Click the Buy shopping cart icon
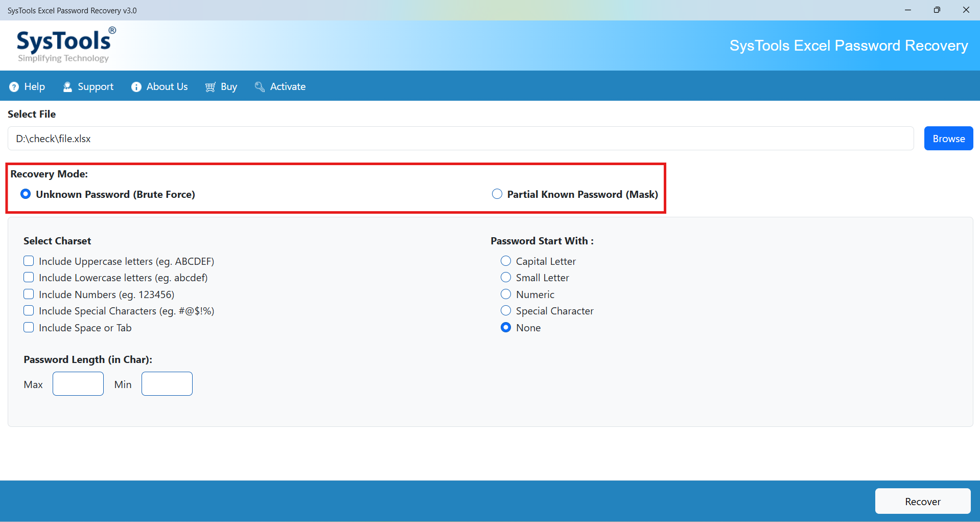This screenshot has height=522, width=980. click(210, 87)
